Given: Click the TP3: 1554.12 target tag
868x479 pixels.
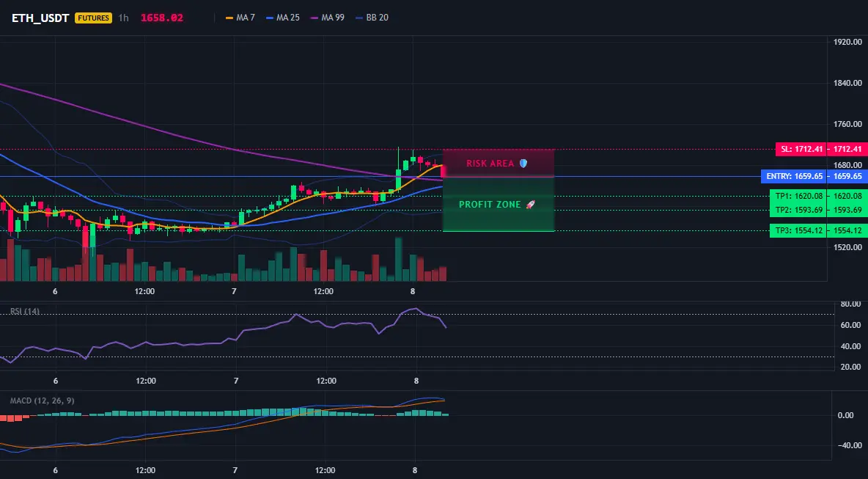Looking at the screenshot, I should click(798, 230).
